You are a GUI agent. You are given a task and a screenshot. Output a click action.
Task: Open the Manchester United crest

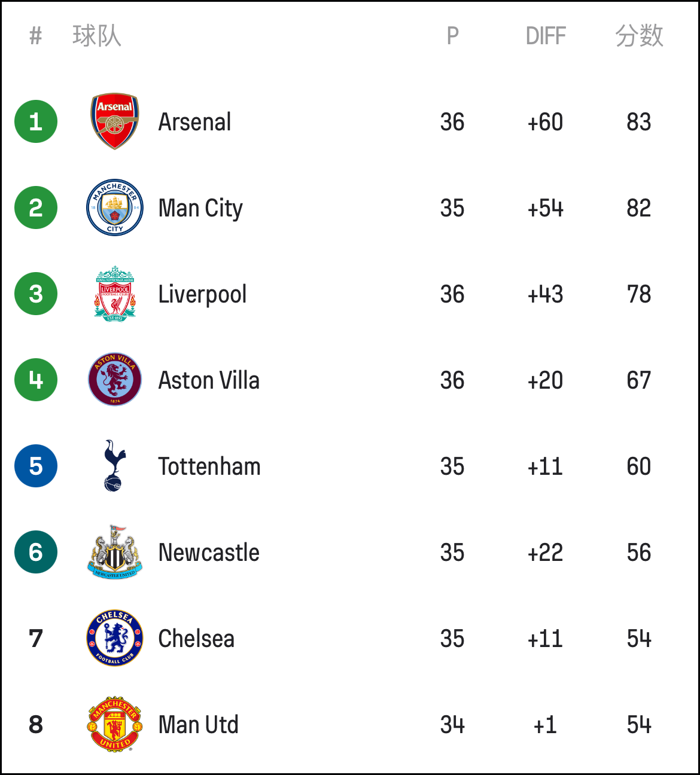[x=115, y=724]
